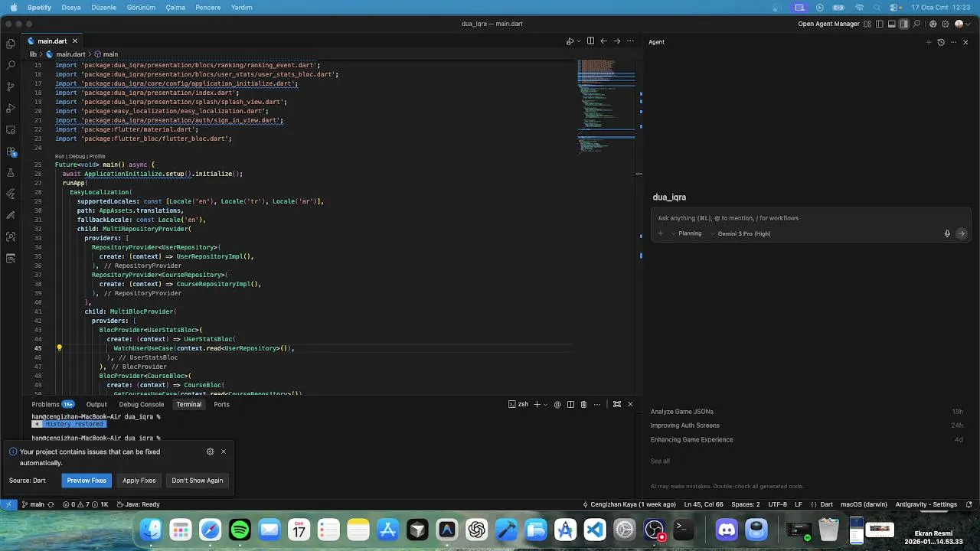
Task: Click the lib breadcrumb segment
Action: pos(33,54)
